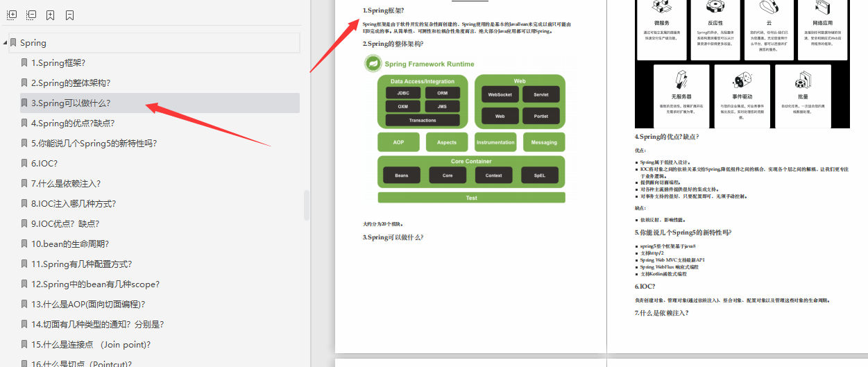Click bookmark icon beside 14.切面有几种类型的通知?
Screen dimensions: 868x367
pyautogui.click(x=25, y=325)
